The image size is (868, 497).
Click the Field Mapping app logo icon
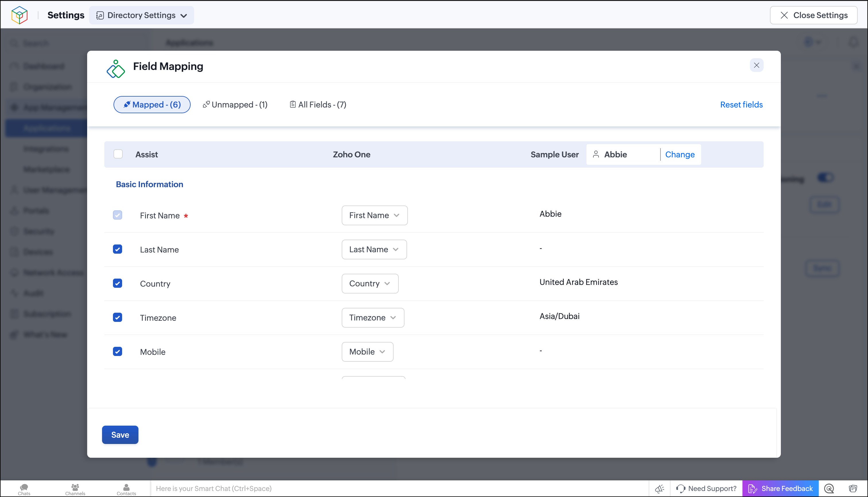coord(116,69)
